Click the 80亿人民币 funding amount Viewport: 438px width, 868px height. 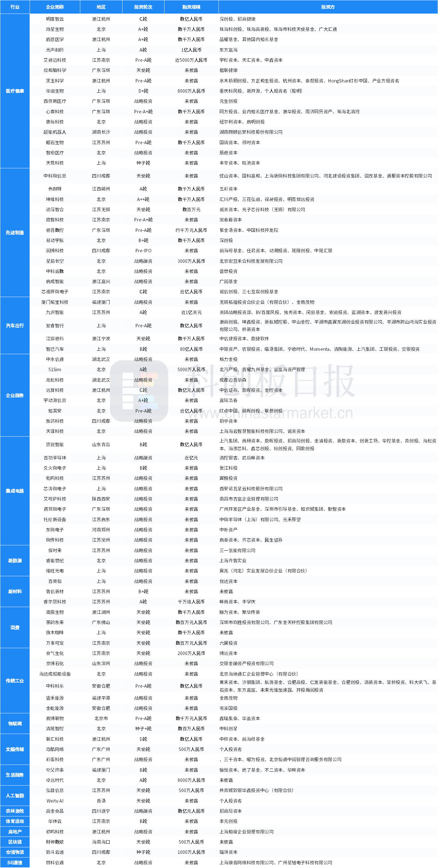point(191,349)
